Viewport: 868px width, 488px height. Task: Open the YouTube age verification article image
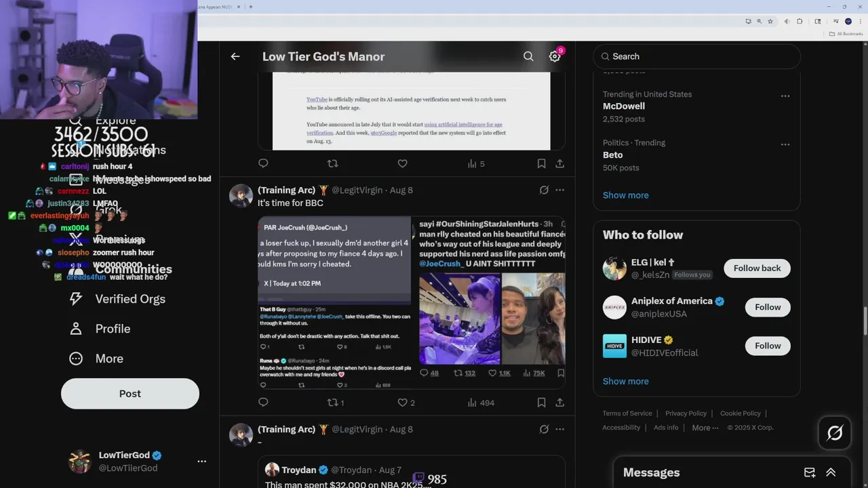tap(411, 110)
